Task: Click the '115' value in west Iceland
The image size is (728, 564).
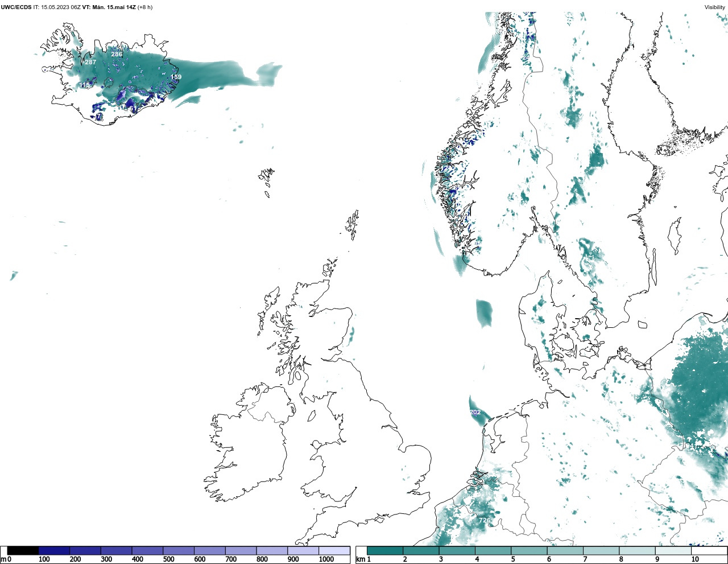Action: (85, 85)
